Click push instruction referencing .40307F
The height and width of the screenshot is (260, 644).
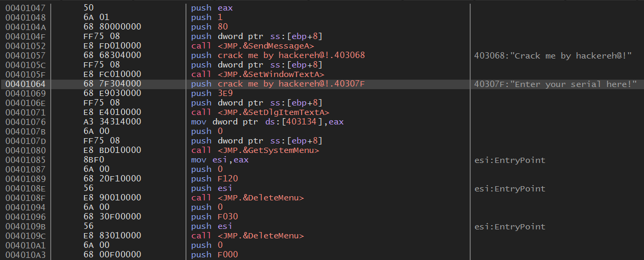click(278, 83)
